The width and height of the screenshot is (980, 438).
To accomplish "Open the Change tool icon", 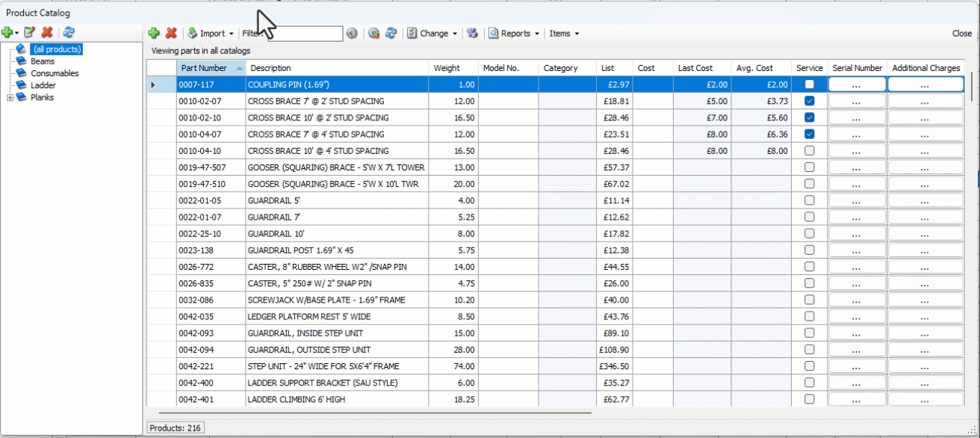I will coord(412,33).
